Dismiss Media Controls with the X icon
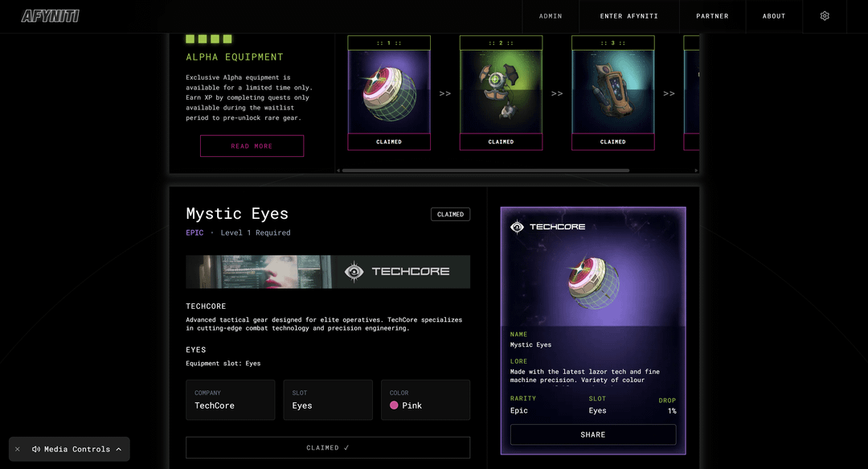This screenshot has height=469, width=868. tap(18, 449)
